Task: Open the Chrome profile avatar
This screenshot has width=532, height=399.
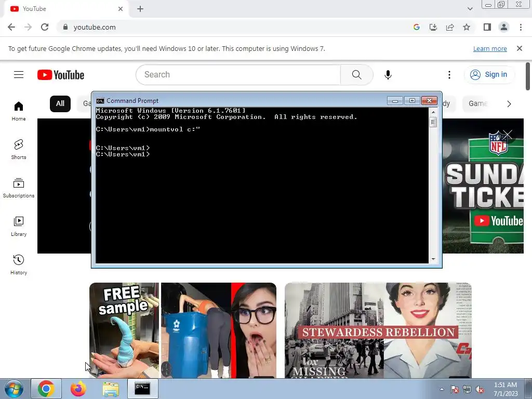Action: coord(504,27)
